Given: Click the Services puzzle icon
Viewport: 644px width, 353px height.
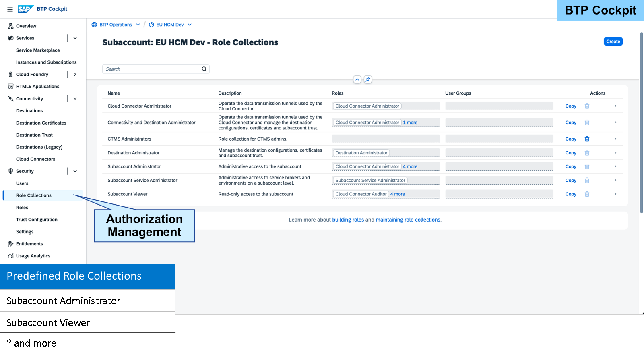Looking at the screenshot, I should pyautogui.click(x=11, y=38).
